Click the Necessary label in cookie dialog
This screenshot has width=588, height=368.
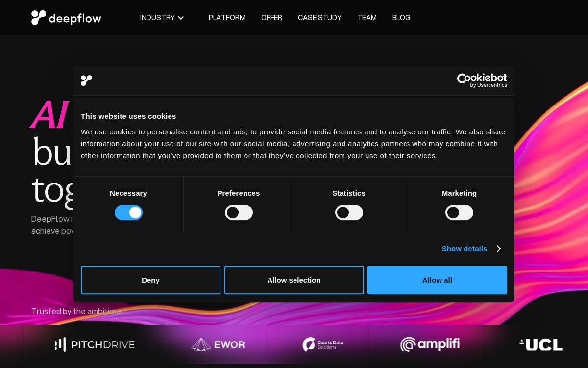pyautogui.click(x=128, y=193)
